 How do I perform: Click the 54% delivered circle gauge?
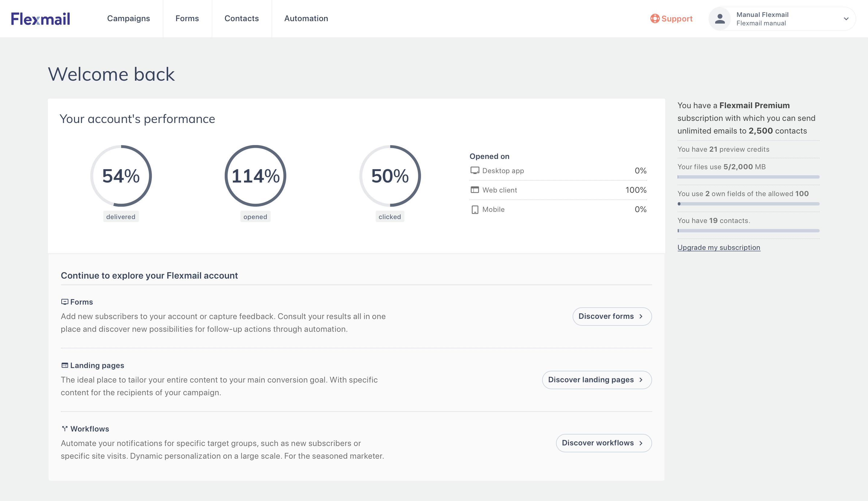(x=121, y=176)
